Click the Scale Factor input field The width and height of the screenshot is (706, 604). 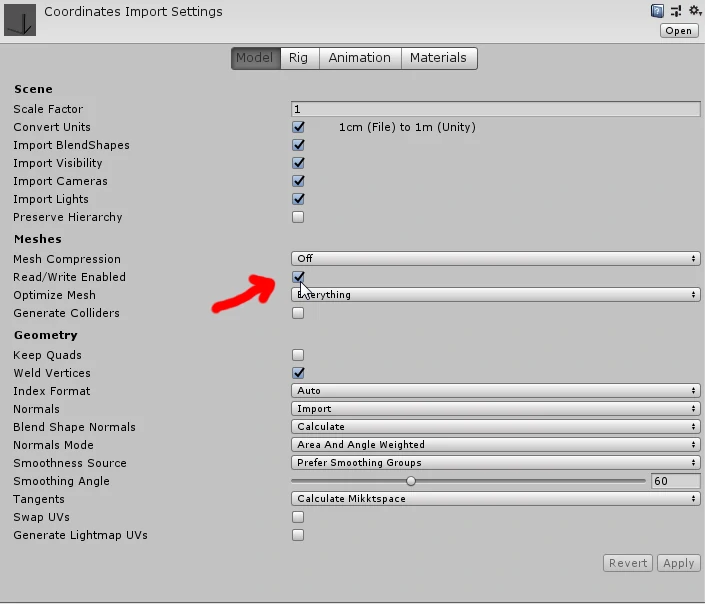(x=495, y=109)
